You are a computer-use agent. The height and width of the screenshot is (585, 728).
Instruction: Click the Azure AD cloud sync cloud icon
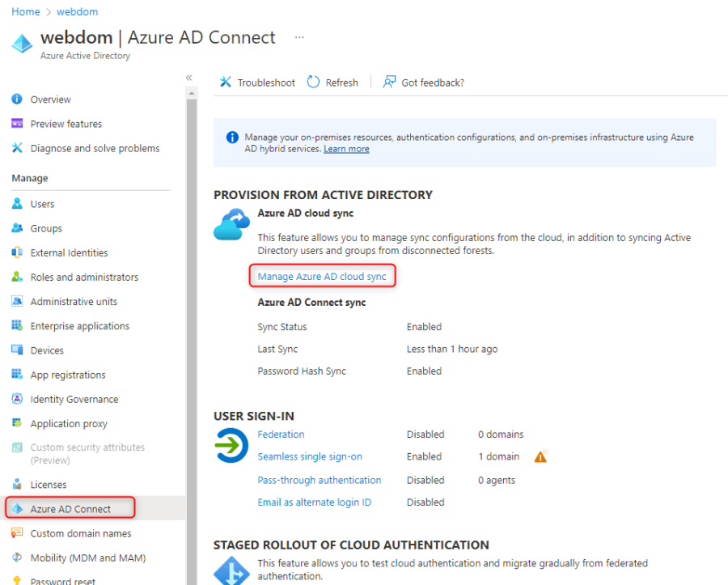(232, 220)
